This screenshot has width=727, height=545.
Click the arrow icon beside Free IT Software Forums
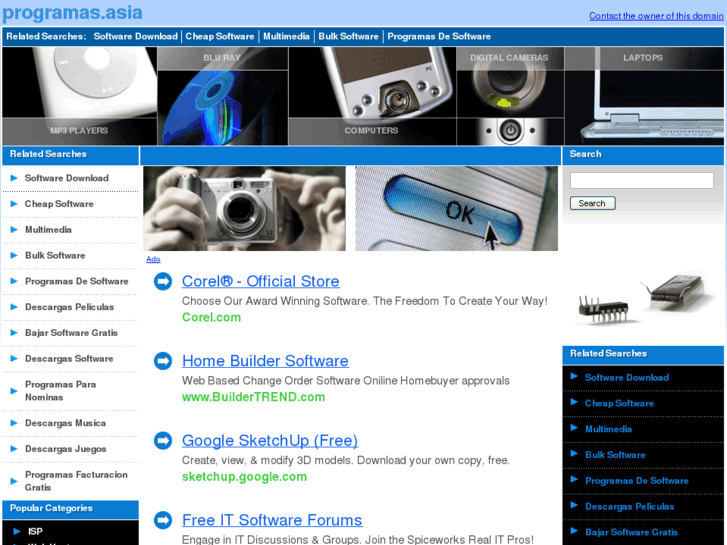163,520
